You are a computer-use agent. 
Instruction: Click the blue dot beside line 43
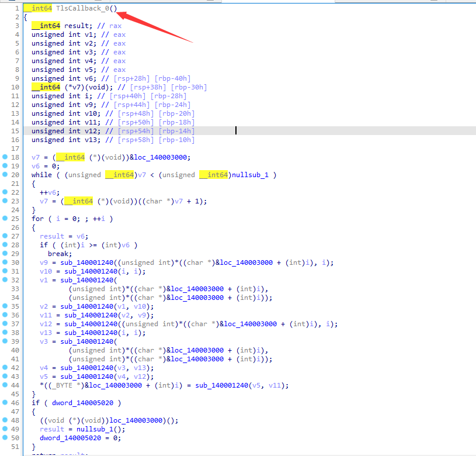click(x=5, y=376)
